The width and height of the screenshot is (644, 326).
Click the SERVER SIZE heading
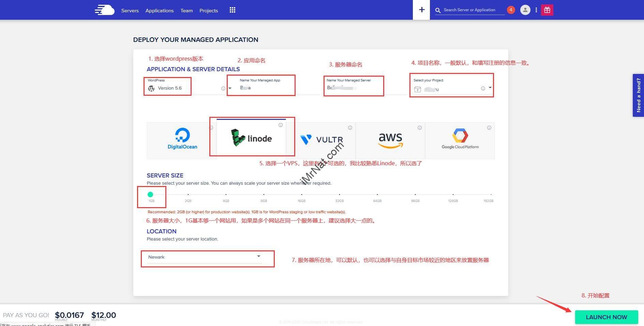click(x=165, y=175)
